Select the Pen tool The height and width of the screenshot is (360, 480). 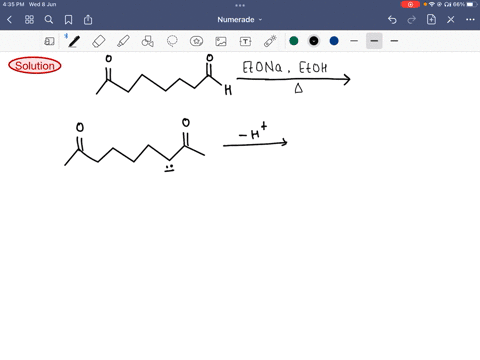click(74, 41)
